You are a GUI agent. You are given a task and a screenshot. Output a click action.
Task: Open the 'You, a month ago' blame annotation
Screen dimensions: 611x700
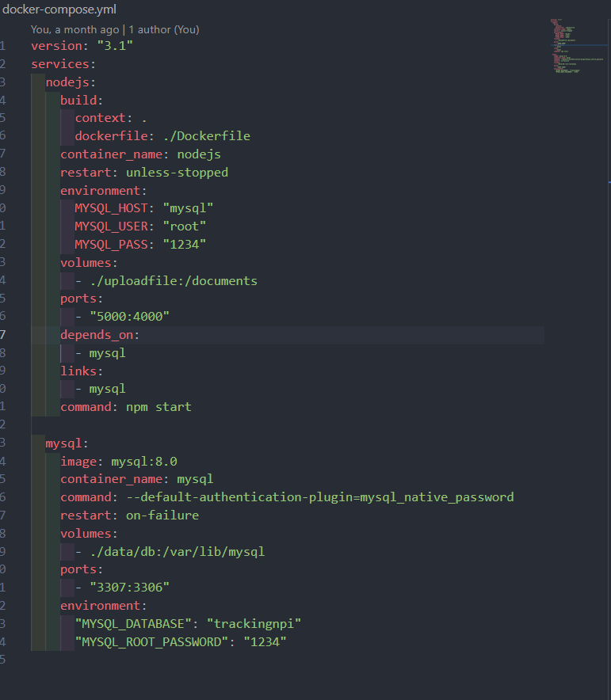coord(75,30)
